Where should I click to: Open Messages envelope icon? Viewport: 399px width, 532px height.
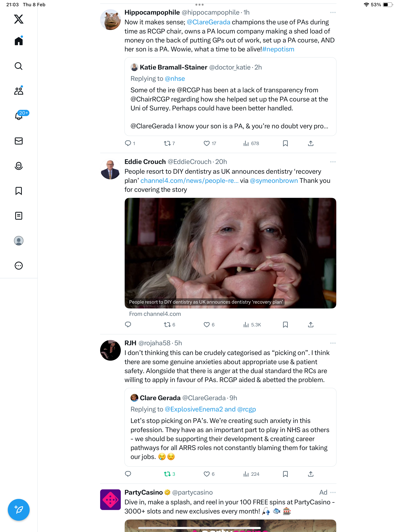point(19,141)
